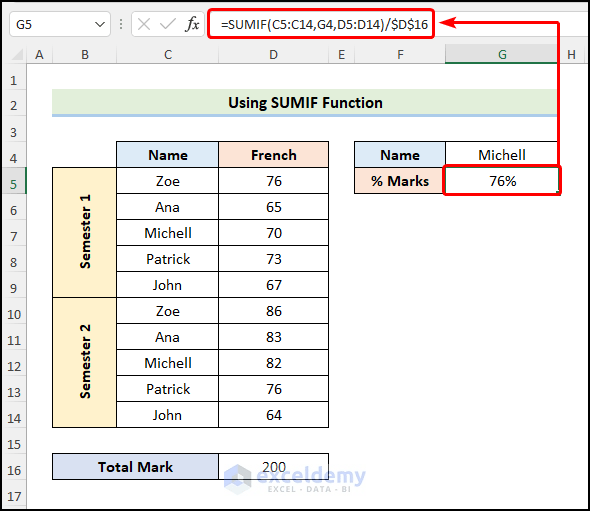Select French mark 76 in row 13
590x511 pixels.
(274, 389)
